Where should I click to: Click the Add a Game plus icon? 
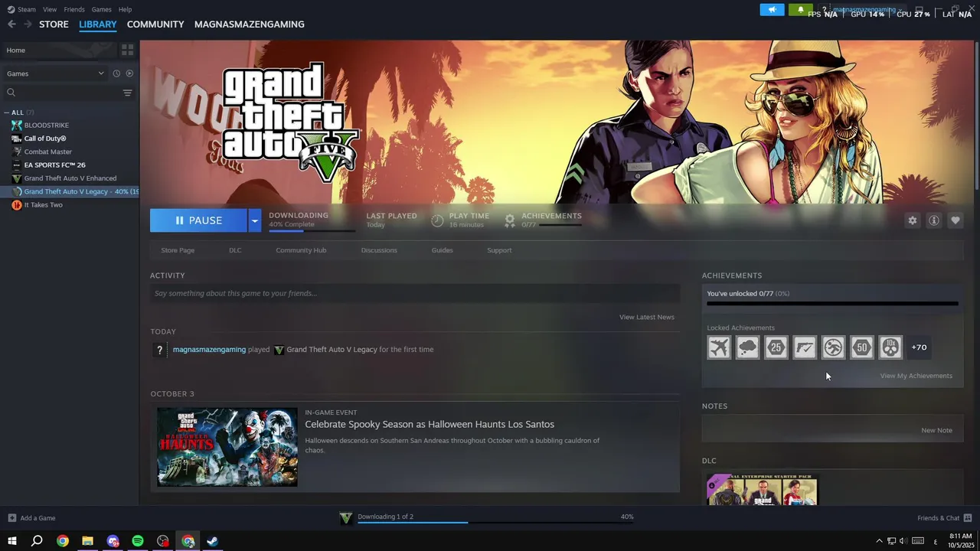click(x=11, y=518)
